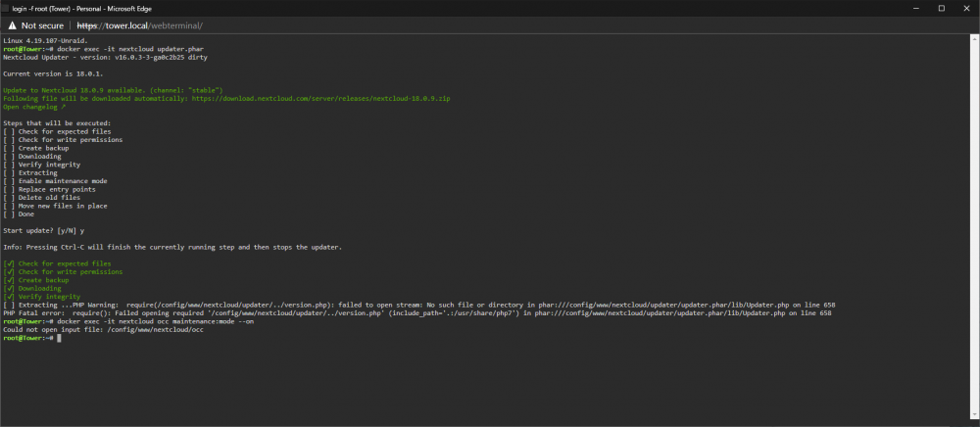The height and width of the screenshot is (427, 980).
Task: Click 'Info: Pressing Ctrl-C' message line
Action: 172,247
